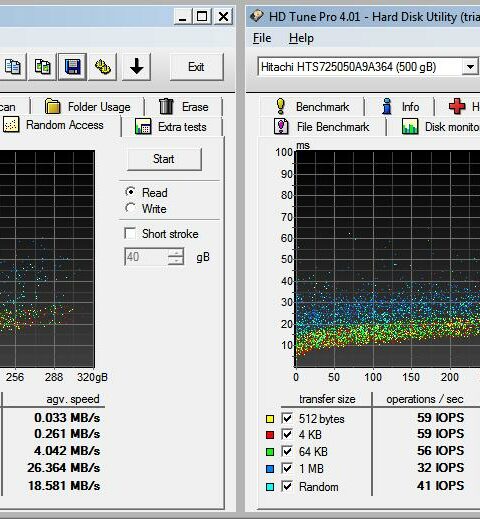Click the operations / sec column header
Viewport: 480px width, 519px height.
425,399
